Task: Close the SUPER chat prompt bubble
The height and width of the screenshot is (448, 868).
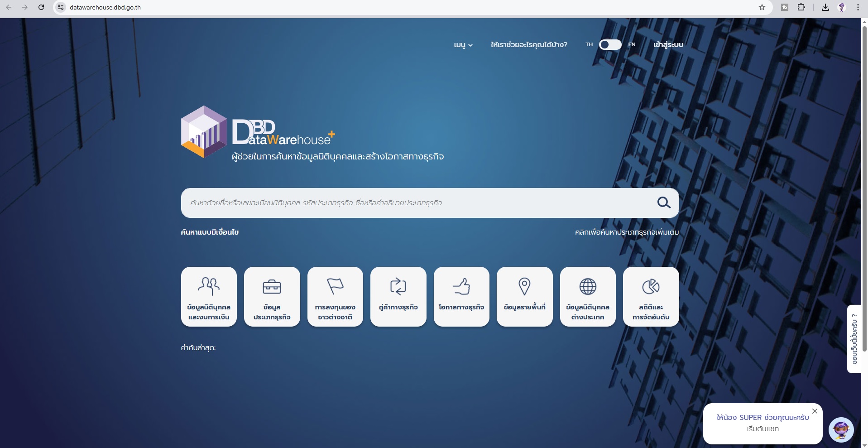Action: [815, 411]
